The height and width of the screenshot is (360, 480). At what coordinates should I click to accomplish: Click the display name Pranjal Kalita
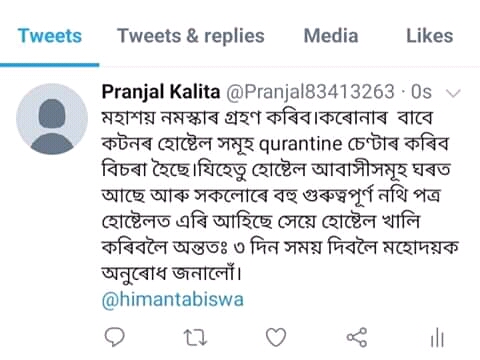[161, 91]
